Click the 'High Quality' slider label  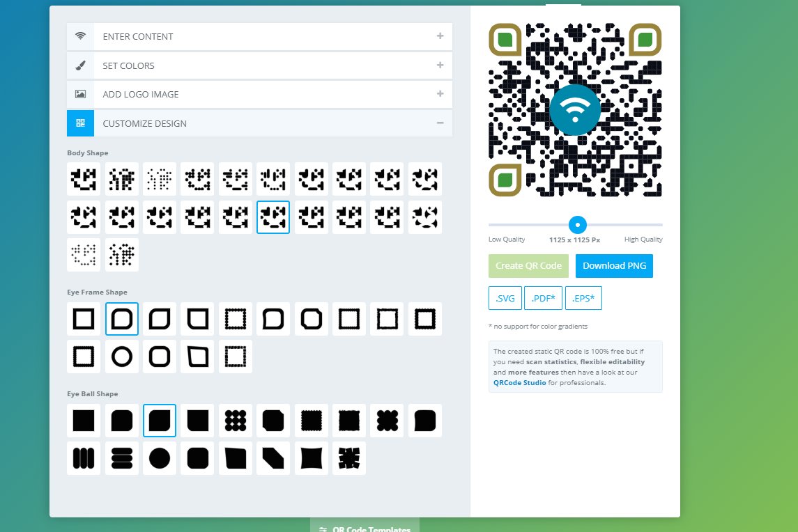643,240
